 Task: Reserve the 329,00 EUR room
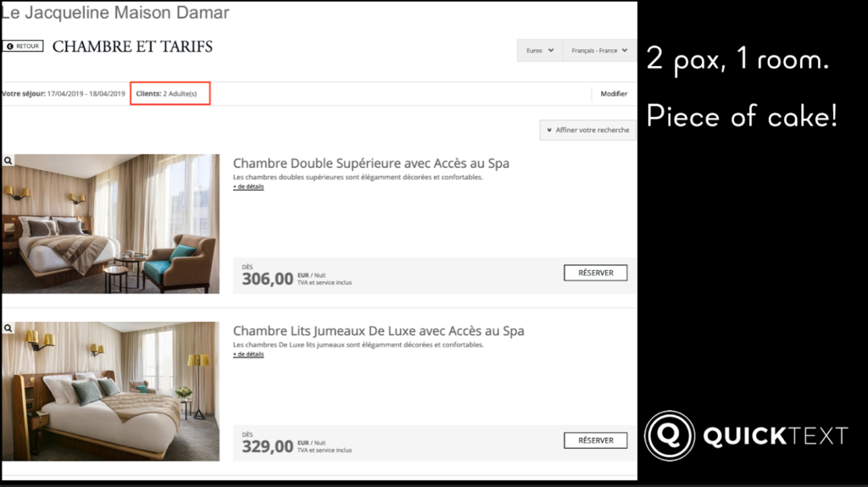click(x=596, y=440)
